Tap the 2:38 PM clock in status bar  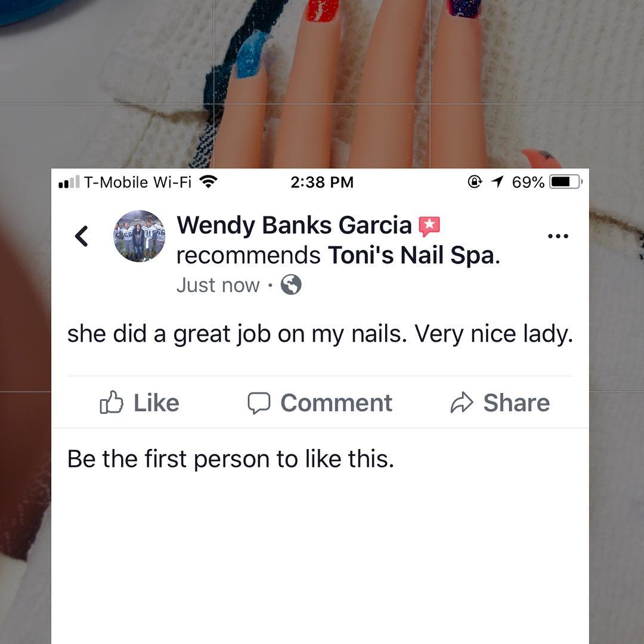tap(322, 182)
